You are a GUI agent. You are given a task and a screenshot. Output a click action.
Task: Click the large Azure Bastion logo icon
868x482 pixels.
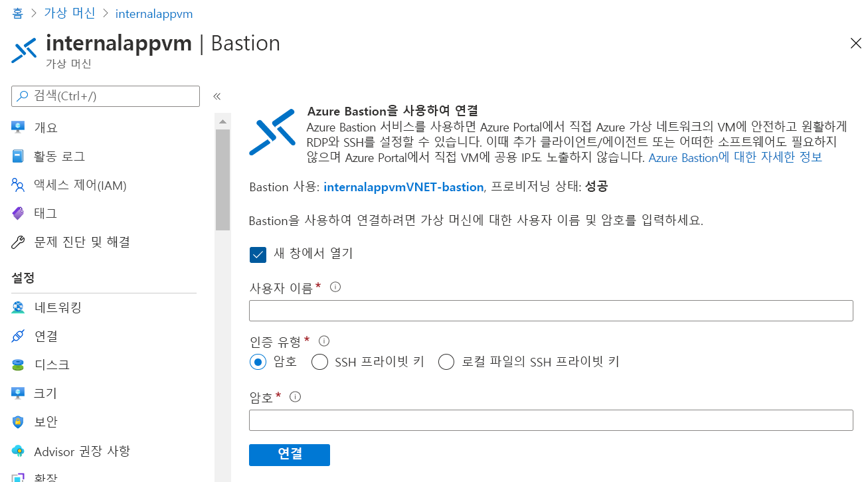point(272,132)
